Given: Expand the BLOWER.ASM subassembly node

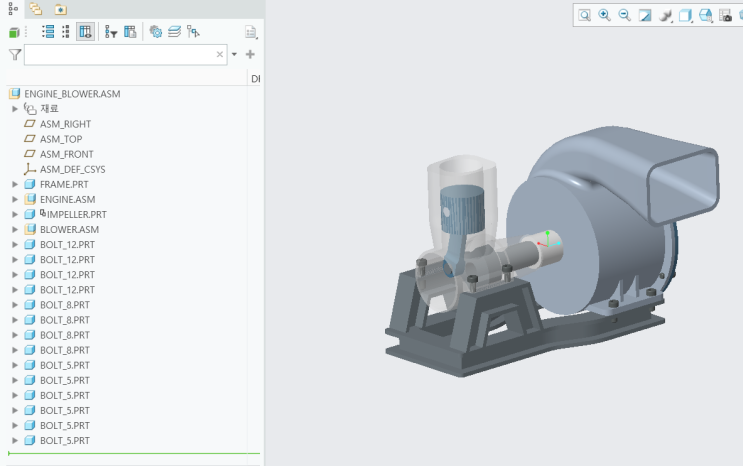Looking at the screenshot, I should click(15, 230).
